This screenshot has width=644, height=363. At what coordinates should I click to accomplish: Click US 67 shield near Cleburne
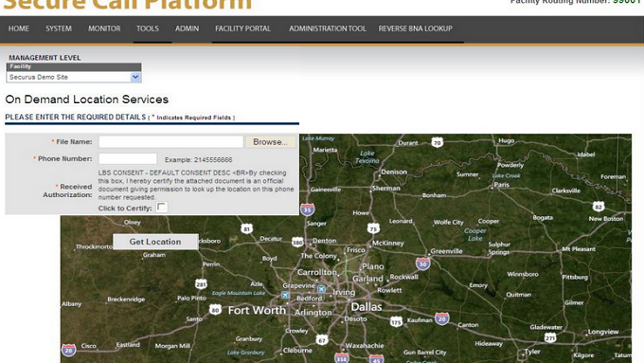coord(322,339)
